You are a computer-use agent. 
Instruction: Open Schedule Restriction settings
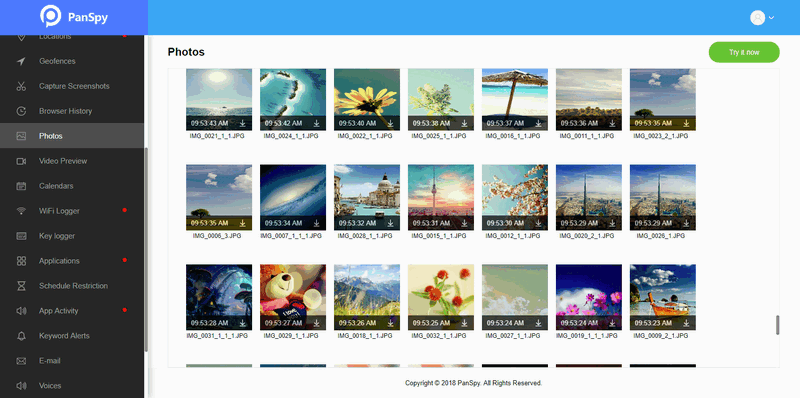coord(72,286)
